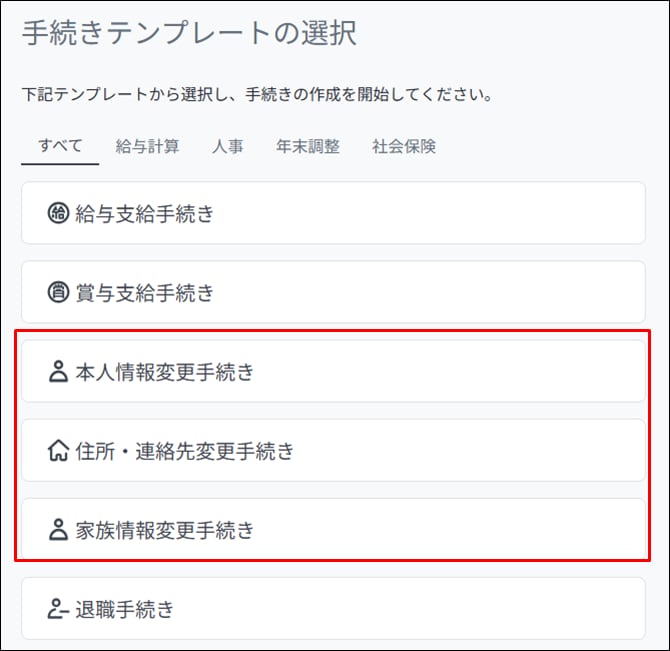Open the 給与計算 tab

tap(147, 146)
